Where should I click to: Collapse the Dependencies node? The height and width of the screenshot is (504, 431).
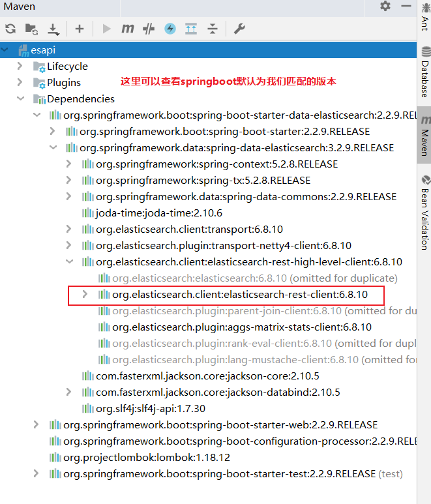pos(21,98)
